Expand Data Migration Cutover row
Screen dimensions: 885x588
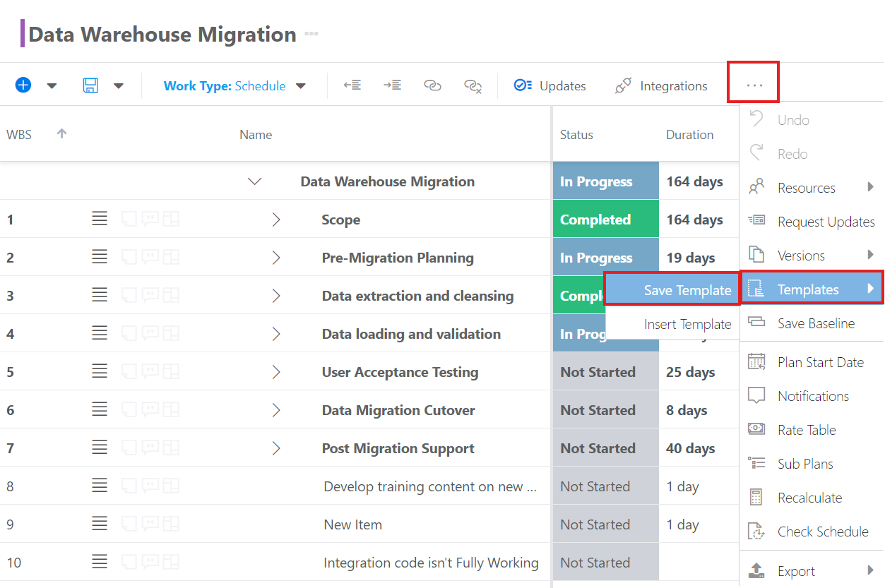click(x=276, y=410)
